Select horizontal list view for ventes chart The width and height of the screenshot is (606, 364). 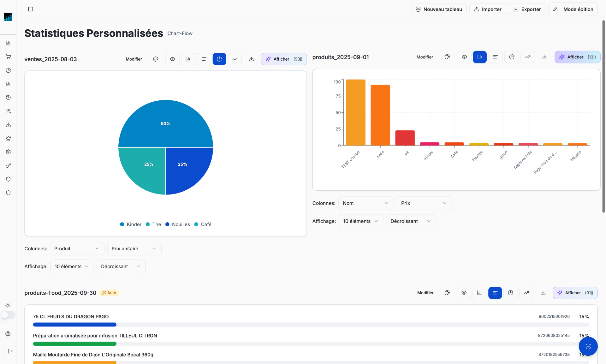point(204,59)
